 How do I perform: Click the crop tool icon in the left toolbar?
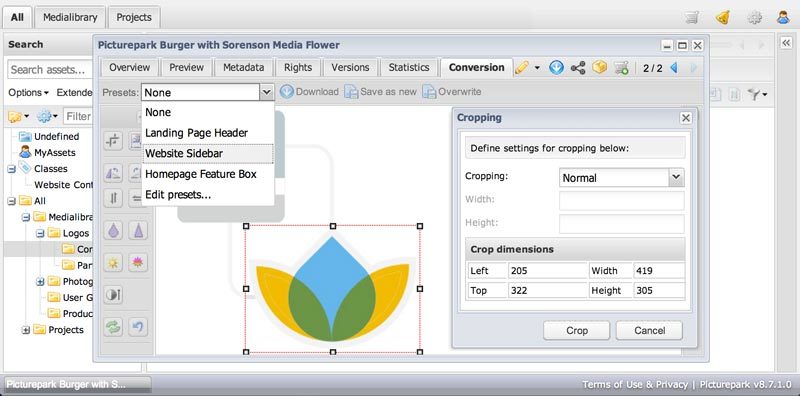coord(113,140)
